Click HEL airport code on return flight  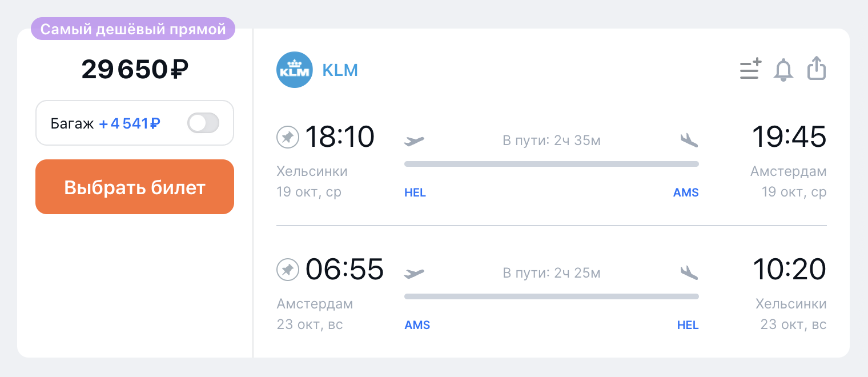[x=688, y=326]
